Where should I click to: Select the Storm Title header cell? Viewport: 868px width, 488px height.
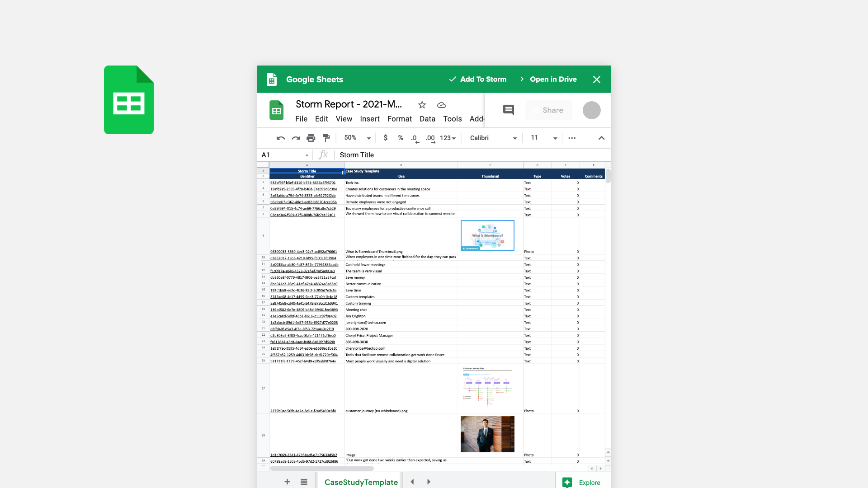click(307, 171)
